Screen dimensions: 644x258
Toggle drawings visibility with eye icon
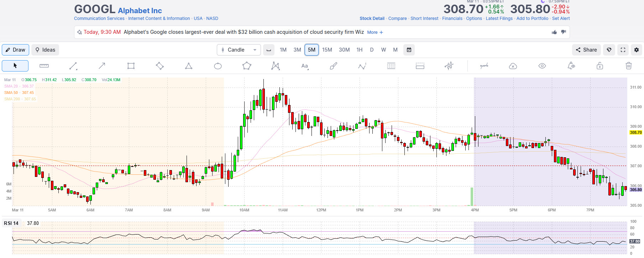(542, 66)
